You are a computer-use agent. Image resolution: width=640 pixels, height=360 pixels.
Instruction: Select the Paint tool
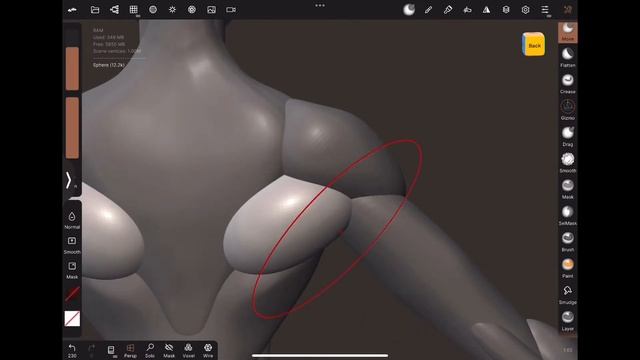pos(568,268)
